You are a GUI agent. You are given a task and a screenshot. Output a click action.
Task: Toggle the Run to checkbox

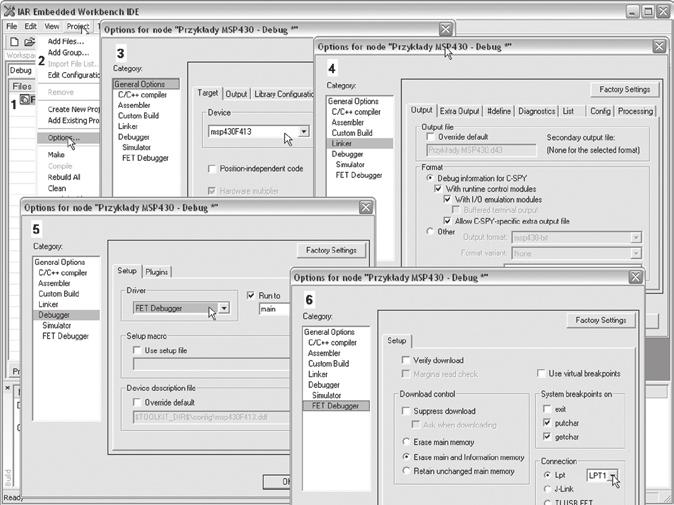click(x=251, y=296)
